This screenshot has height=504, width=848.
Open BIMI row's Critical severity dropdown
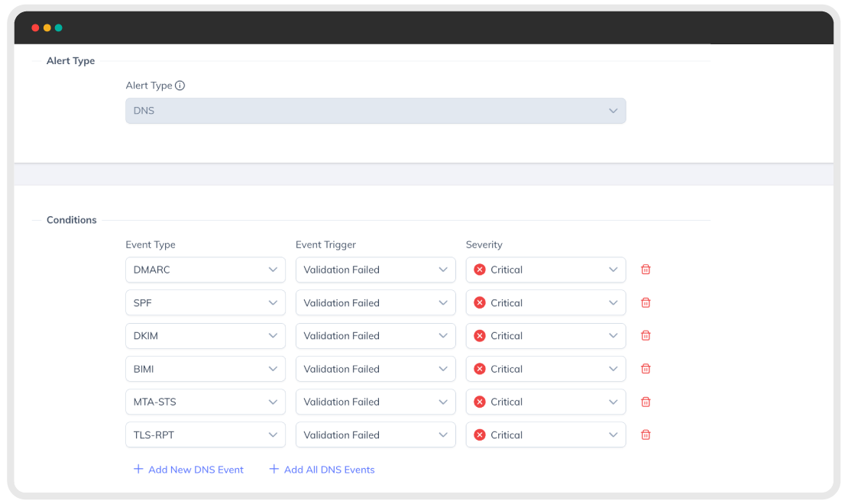click(546, 369)
